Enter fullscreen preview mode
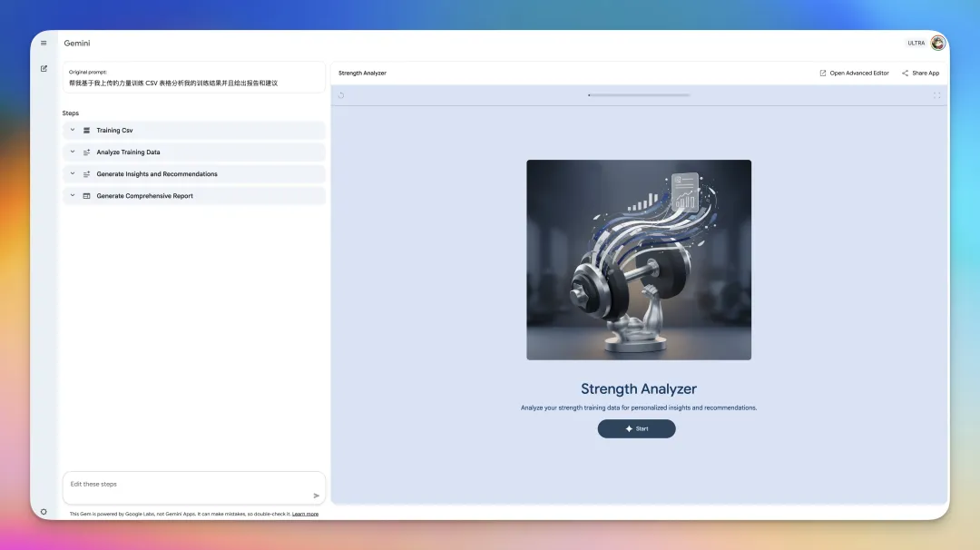 [936, 95]
